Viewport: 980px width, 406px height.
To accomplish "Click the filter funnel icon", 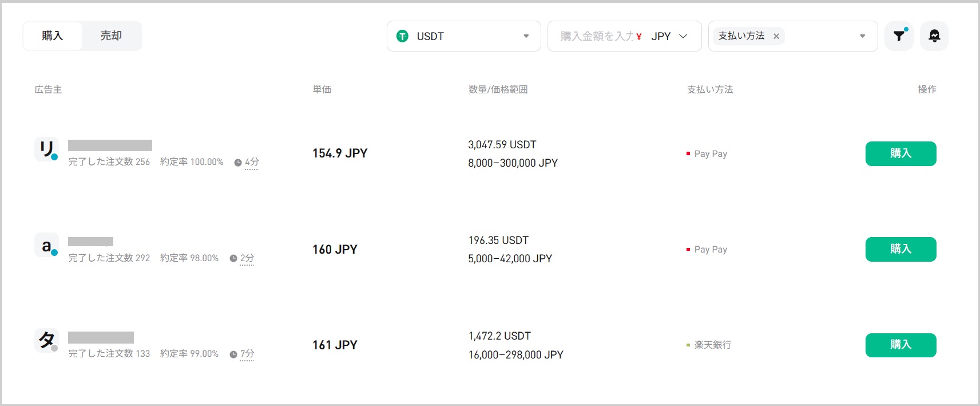I will pos(899,36).
